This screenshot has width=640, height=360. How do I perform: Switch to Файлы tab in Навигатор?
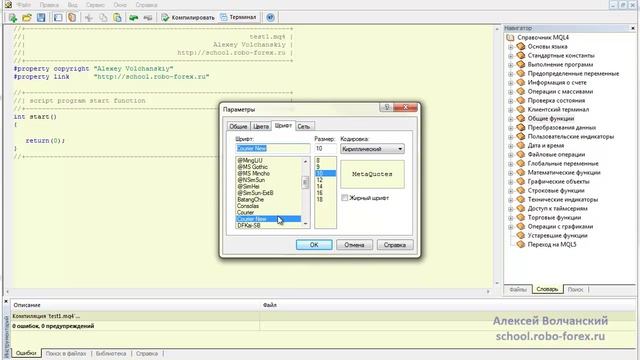(x=518, y=289)
